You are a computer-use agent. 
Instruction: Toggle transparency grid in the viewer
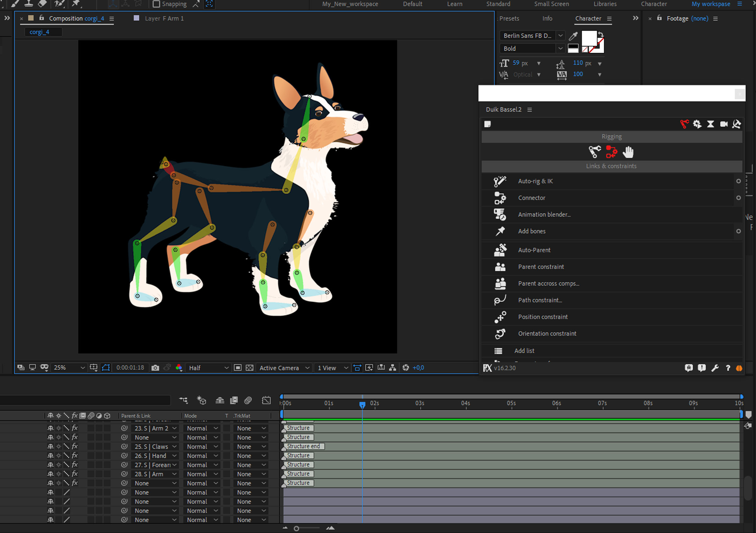click(x=250, y=368)
